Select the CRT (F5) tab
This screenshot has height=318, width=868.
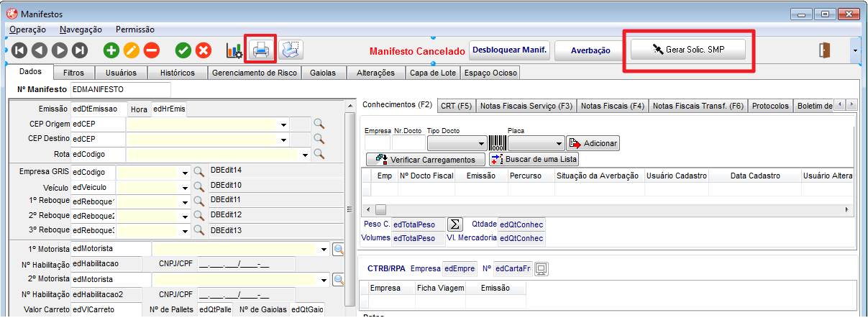[x=457, y=106]
